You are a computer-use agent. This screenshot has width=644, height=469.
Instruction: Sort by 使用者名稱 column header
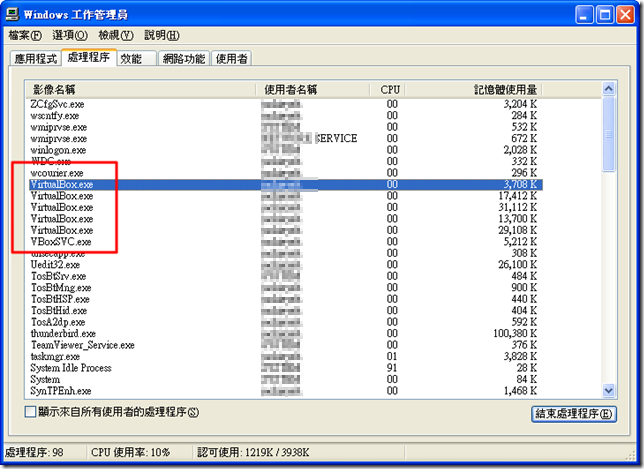coord(313,90)
